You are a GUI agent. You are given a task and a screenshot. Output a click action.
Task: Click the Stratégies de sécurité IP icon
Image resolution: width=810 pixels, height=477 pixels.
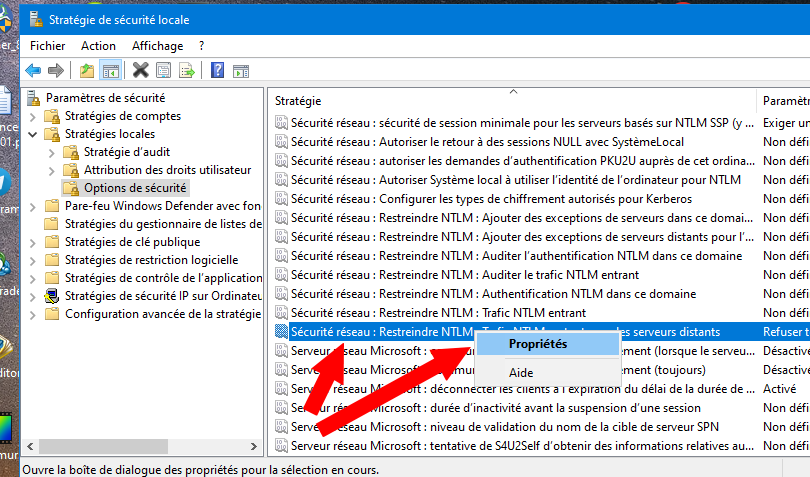click(52, 296)
